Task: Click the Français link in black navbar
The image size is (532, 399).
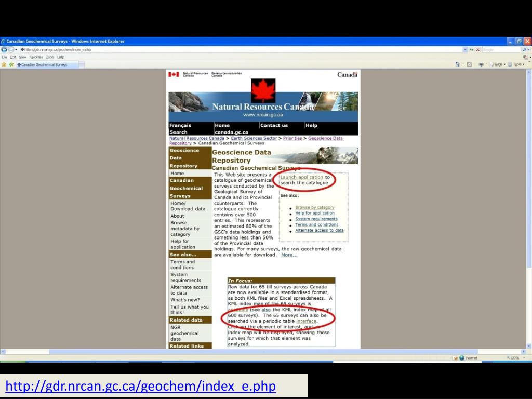Action: pos(180,125)
